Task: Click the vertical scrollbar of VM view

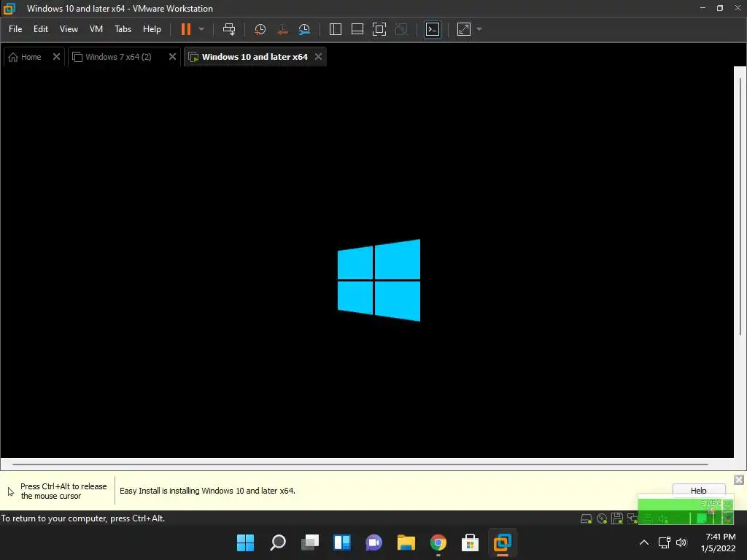Action: [740, 206]
